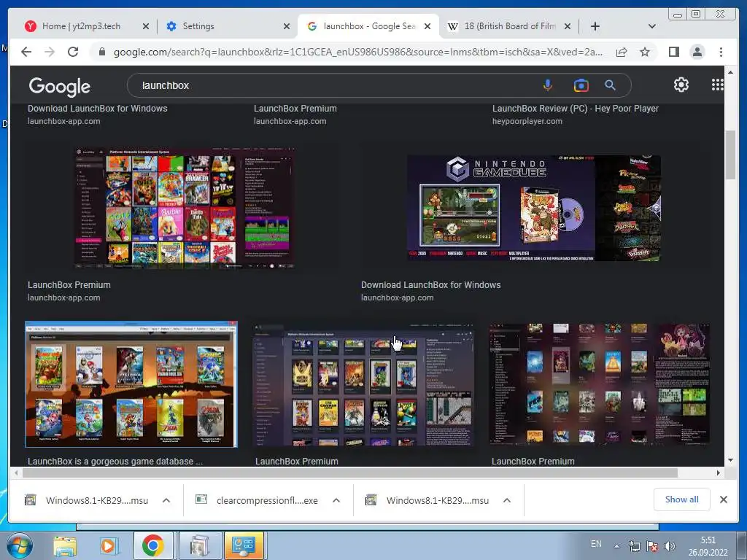Open hovered dark-theme LaunchBox Premium thumbnail
Viewport: 747px width, 560px height.
point(363,384)
